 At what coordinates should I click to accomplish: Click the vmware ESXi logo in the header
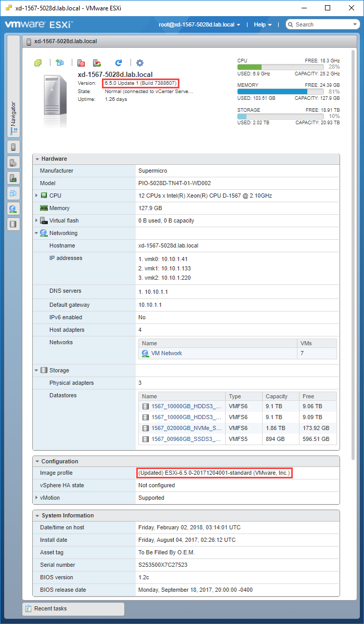pyautogui.click(x=38, y=24)
